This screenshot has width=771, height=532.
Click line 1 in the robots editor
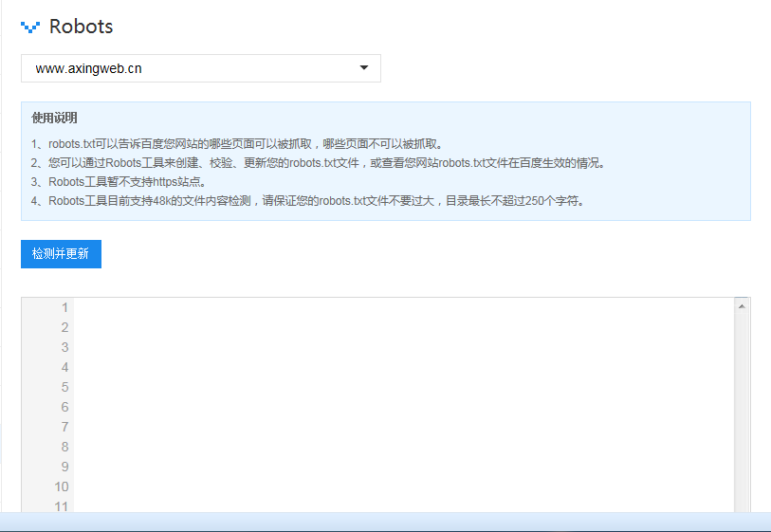pyautogui.click(x=403, y=308)
